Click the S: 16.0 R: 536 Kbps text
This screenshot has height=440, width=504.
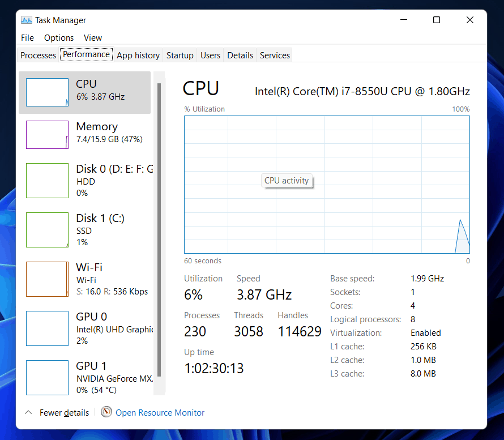(x=112, y=292)
